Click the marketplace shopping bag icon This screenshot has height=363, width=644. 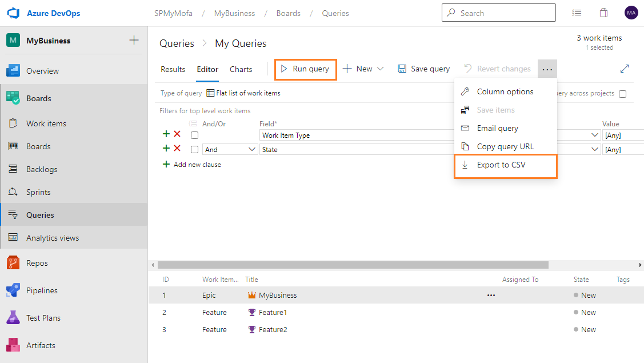coord(603,13)
